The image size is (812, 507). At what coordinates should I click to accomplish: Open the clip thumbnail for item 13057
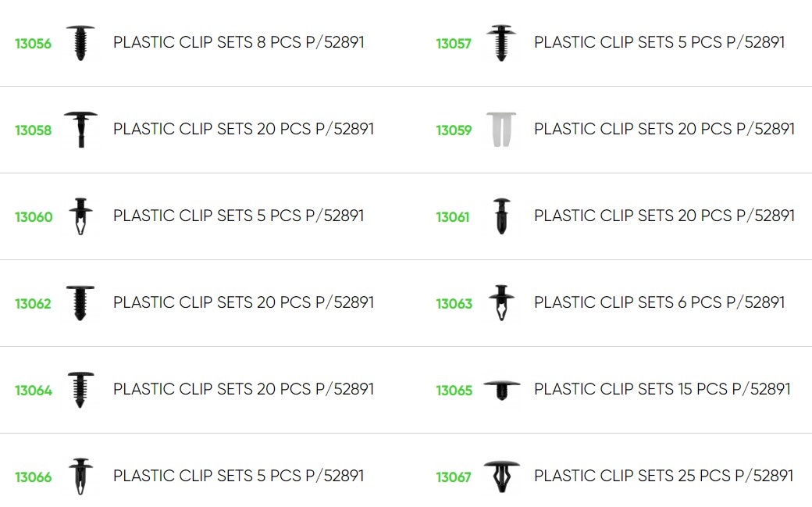[501, 43]
